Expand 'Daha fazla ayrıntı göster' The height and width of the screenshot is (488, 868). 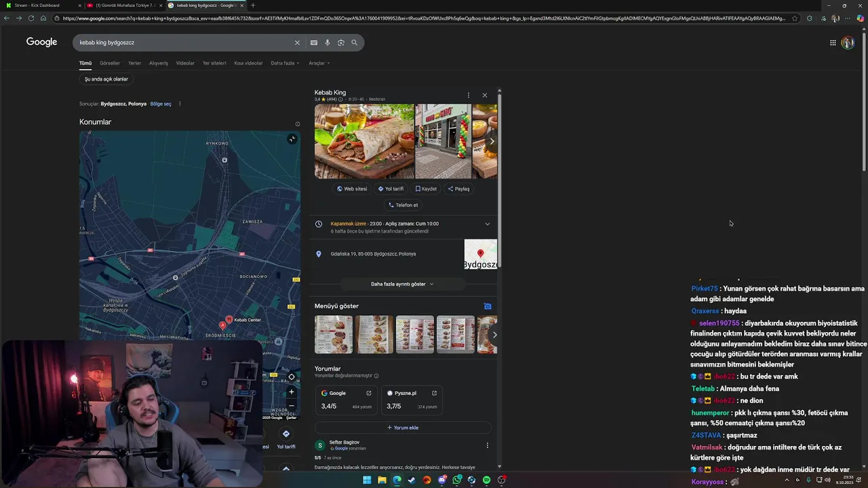pyautogui.click(x=402, y=284)
